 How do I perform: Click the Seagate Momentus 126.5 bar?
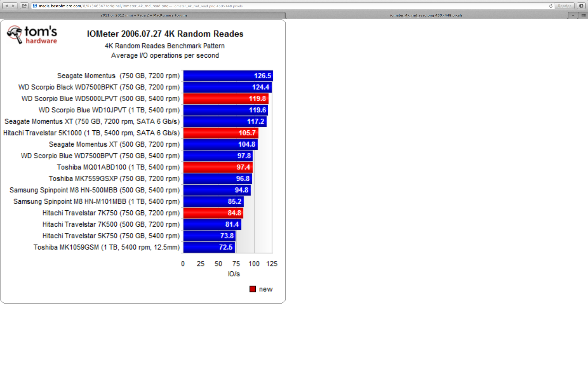tap(228, 76)
